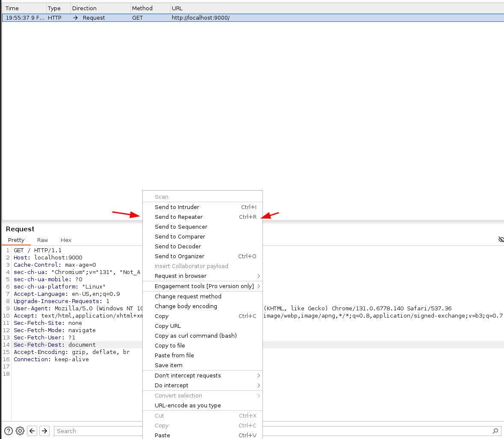Switch to the Raw tab
This screenshot has height=439, width=504.
click(42, 240)
